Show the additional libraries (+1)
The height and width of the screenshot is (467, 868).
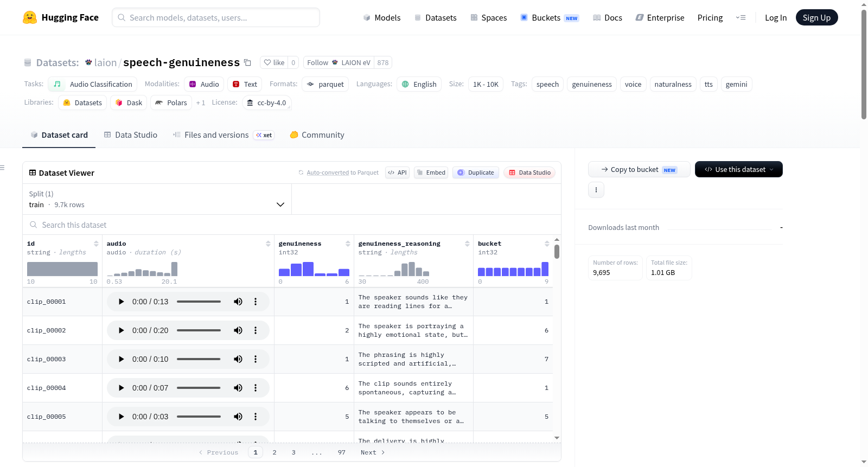201,103
